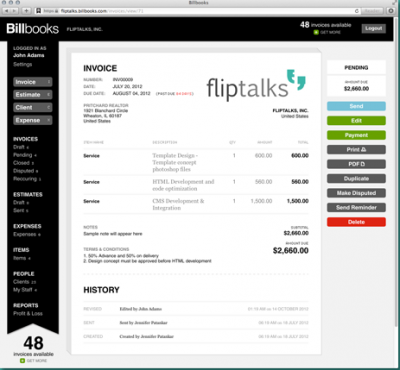Open Disputed invoices in sidebar
The image size is (400, 370).
click(25, 171)
